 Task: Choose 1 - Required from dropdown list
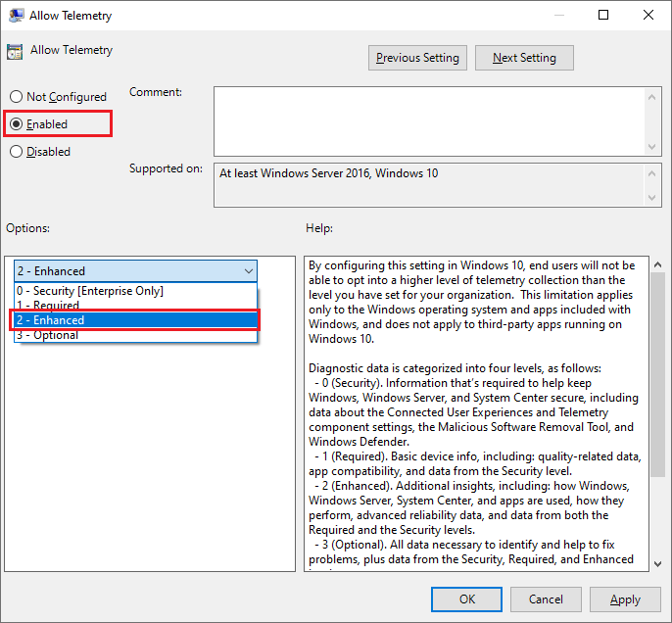(x=47, y=306)
